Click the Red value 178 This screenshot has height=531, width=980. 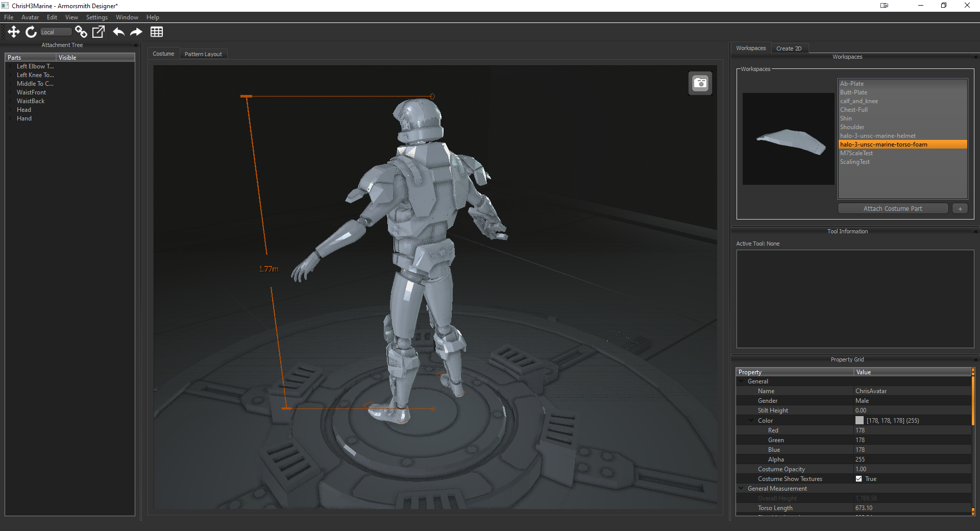(x=913, y=430)
